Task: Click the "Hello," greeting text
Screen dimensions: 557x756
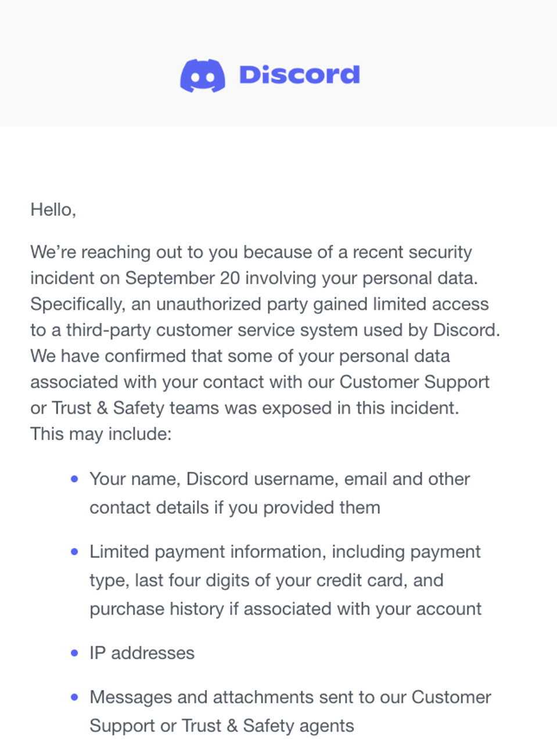Action: [53, 209]
